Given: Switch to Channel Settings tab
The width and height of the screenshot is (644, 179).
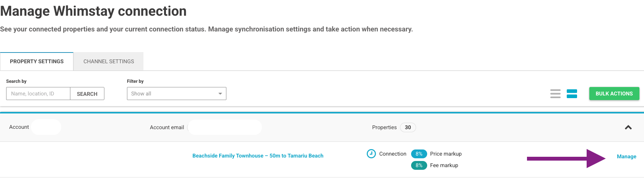Looking at the screenshot, I should pos(109,61).
